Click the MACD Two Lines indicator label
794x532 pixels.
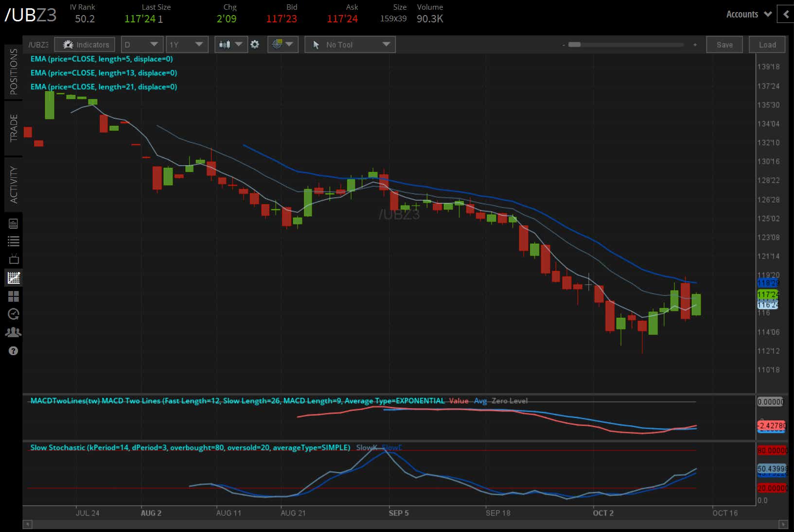[x=237, y=401]
